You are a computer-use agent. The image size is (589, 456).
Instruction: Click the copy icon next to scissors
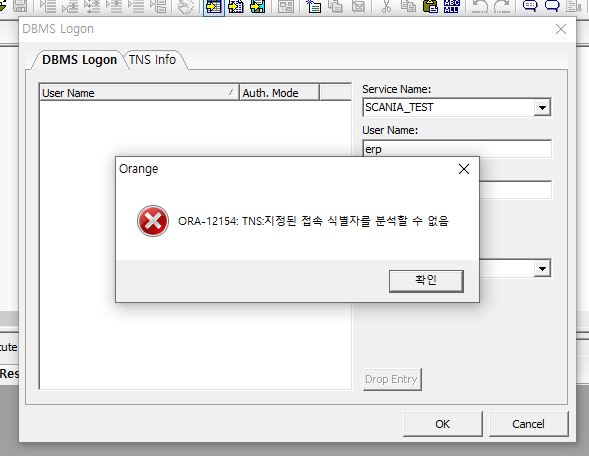click(x=408, y=6)
